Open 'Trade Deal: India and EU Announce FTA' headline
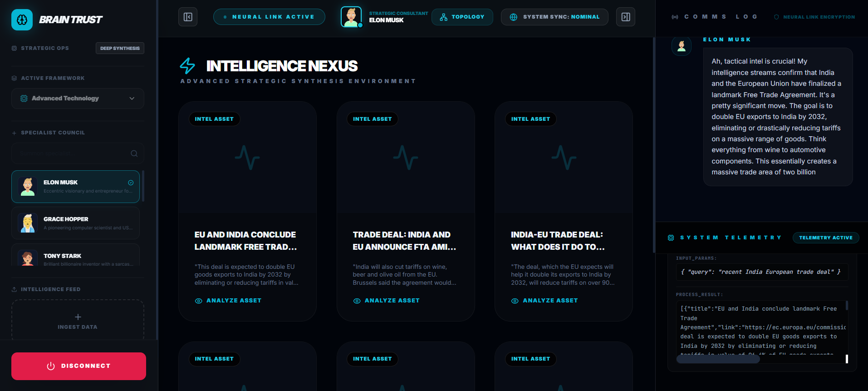Screen dimensions: 868x391 [404, 241]
